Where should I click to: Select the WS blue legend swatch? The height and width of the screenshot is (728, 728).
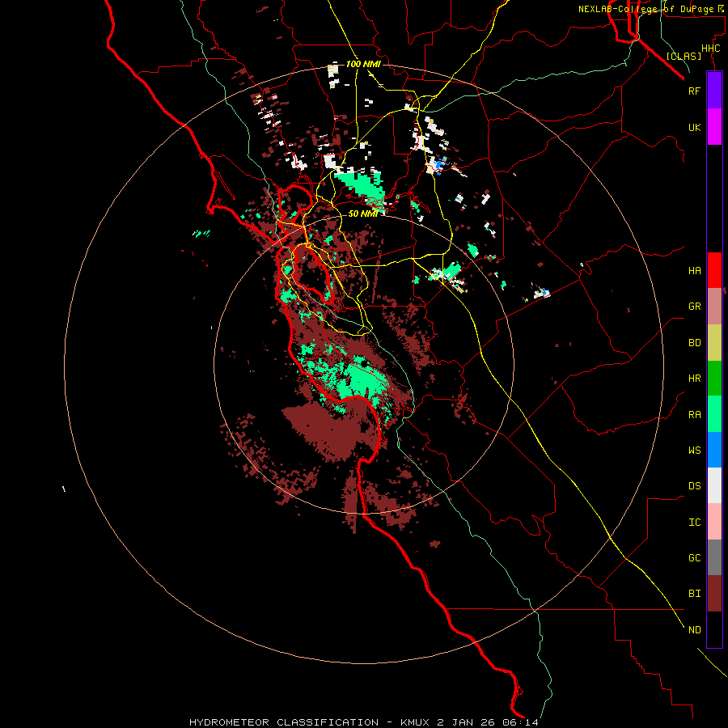point(714,450)
